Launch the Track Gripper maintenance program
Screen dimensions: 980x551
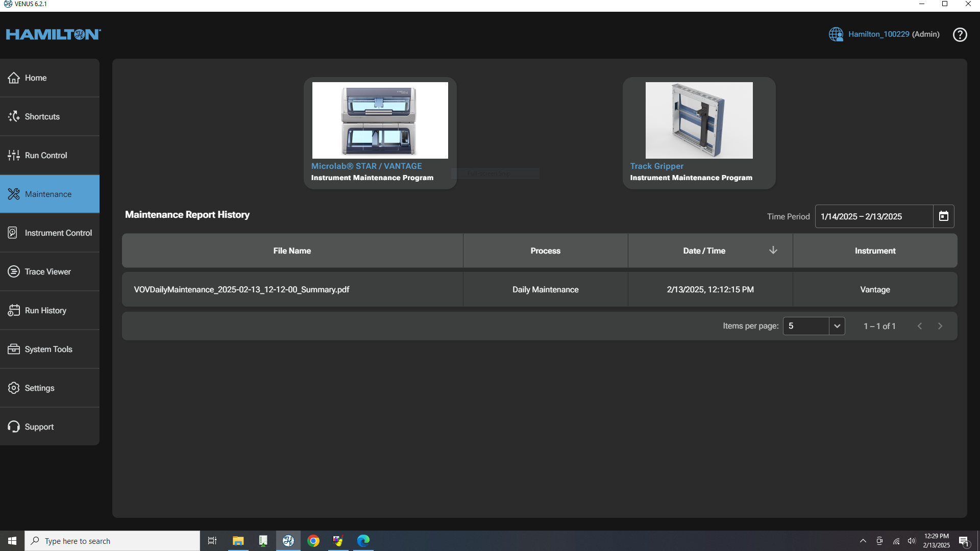pos(698,133)
